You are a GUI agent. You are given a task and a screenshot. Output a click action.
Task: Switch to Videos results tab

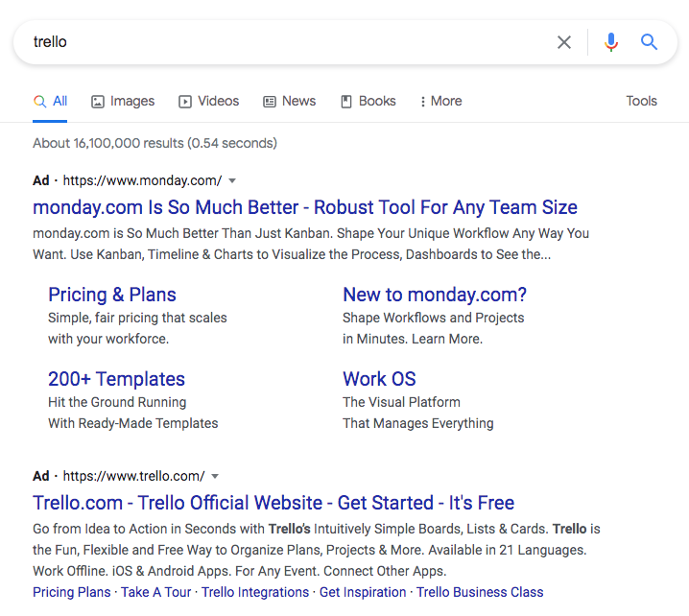click(x=208, y=101)
